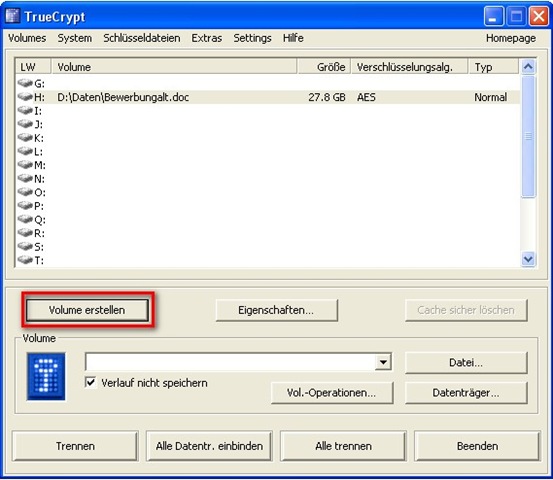Choose the O: drive slot icon
Screen dimensions: 553x480
point(25,192)
